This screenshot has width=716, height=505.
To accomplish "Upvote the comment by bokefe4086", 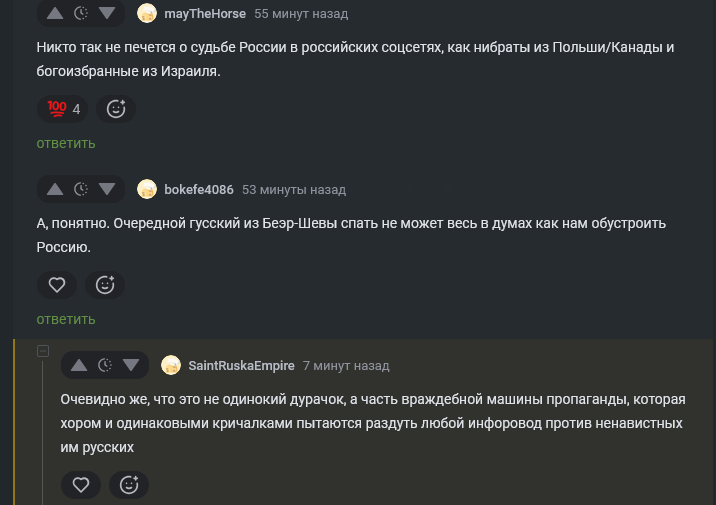I will (55, 189).
